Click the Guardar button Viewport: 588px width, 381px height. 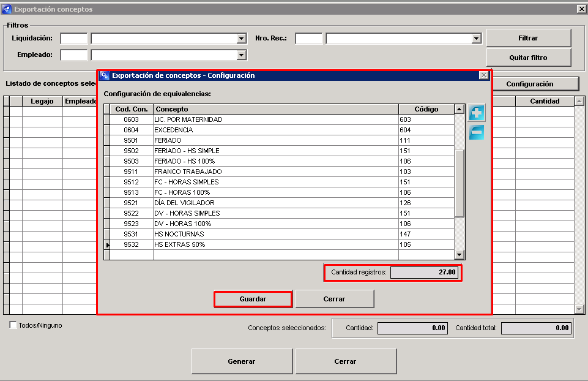click(x=253, y=299)
